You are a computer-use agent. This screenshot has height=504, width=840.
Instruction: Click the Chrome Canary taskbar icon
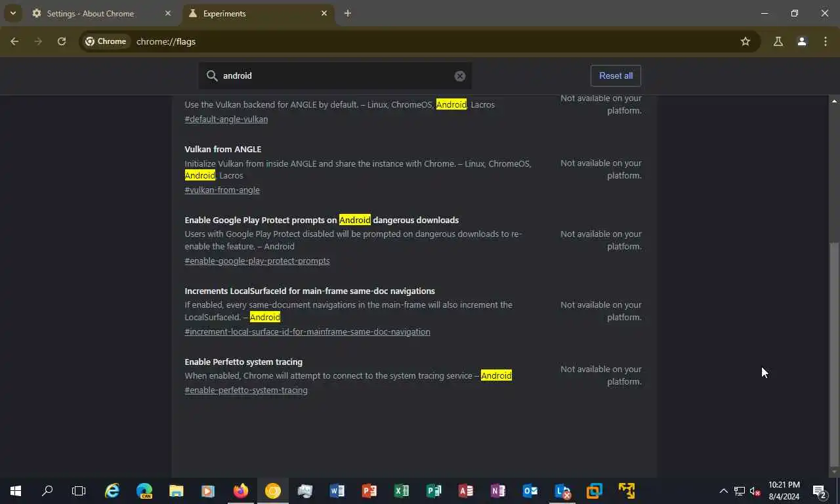273,491
